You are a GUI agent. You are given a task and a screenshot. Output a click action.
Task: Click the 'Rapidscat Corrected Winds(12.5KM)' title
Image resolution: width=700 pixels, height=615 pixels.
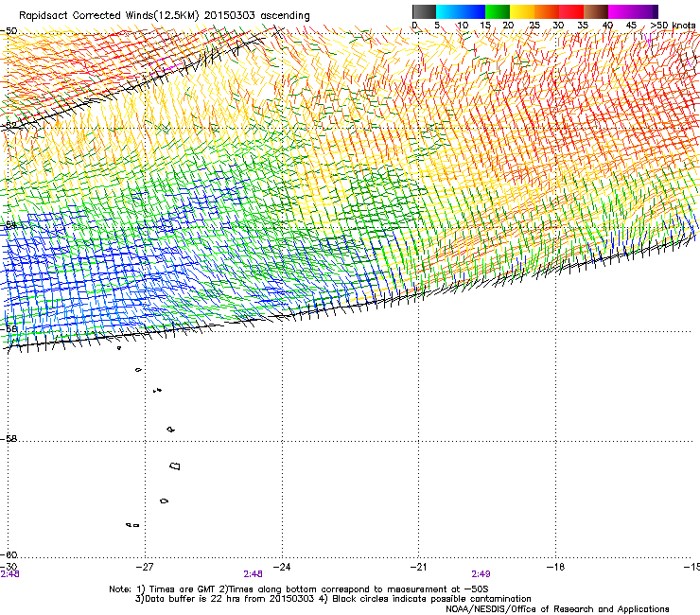109,16
